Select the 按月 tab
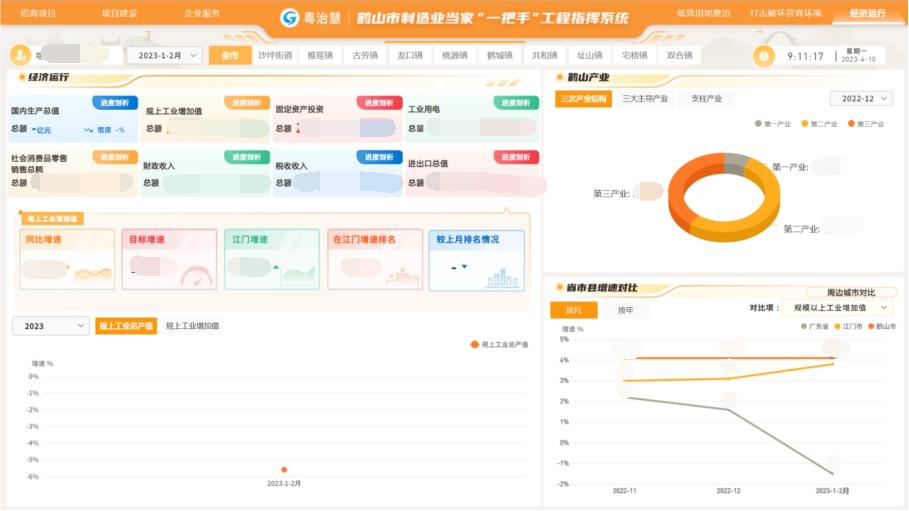This screenshot has width=909, height=511. click(573, 310)
